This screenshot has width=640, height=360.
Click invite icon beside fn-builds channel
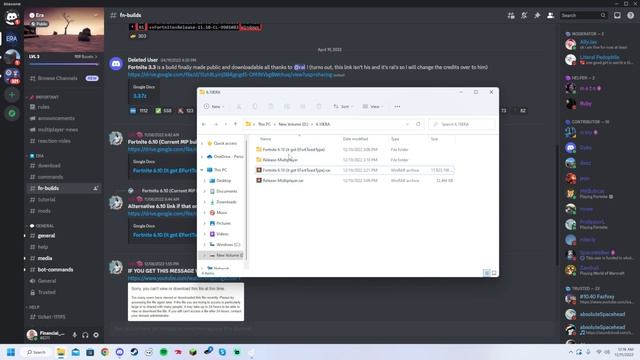tap(96, 188)
